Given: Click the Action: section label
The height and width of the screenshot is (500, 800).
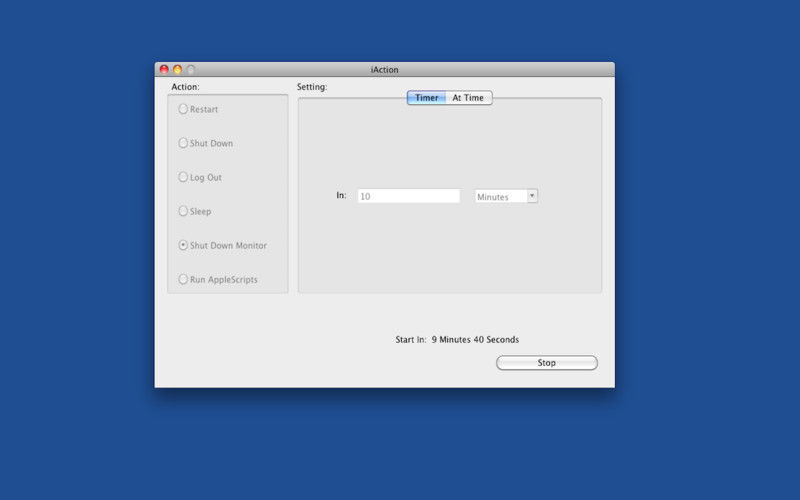Looking at the screenshot, I should [185, 87].
